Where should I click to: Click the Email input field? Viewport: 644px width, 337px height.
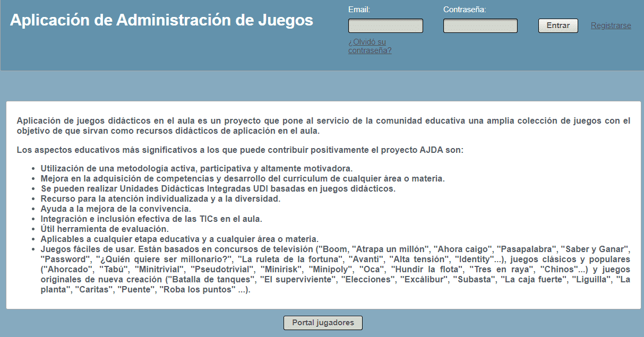tap(385, 26)
